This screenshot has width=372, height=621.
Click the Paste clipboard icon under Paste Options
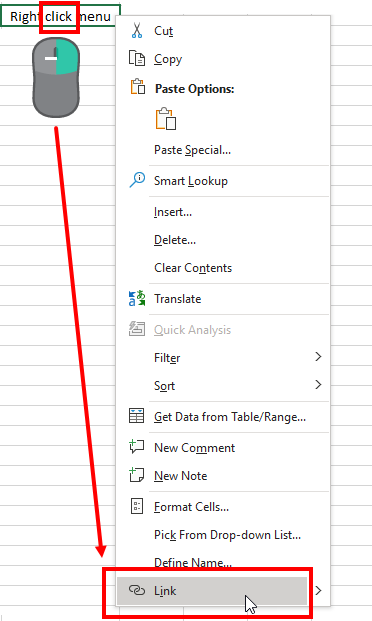[166, 119]
